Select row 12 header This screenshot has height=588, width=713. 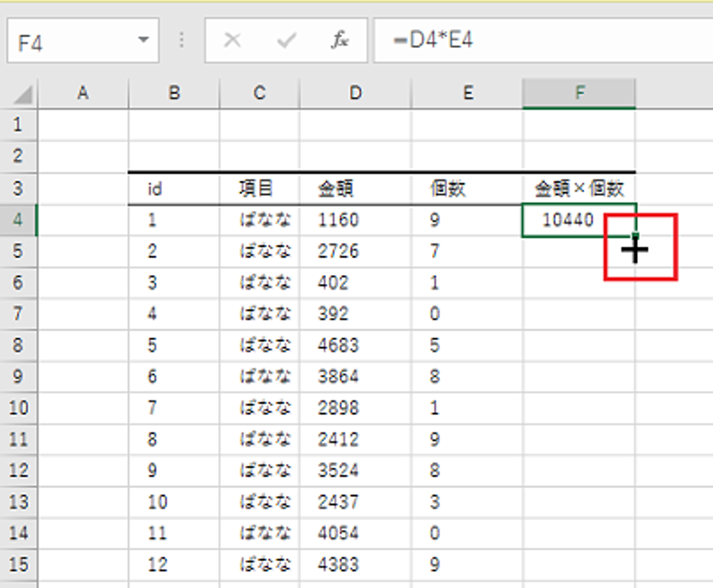coord(18,471)
